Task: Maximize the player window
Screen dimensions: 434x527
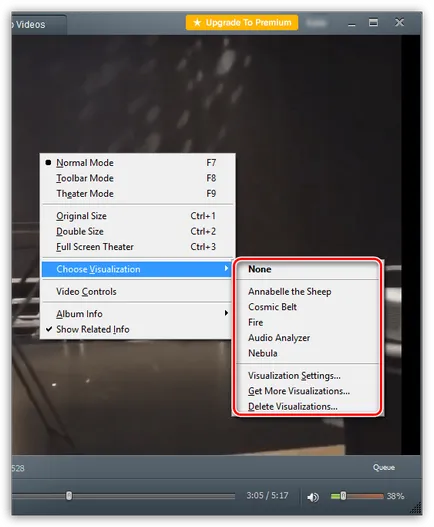Action: point(373,23)
